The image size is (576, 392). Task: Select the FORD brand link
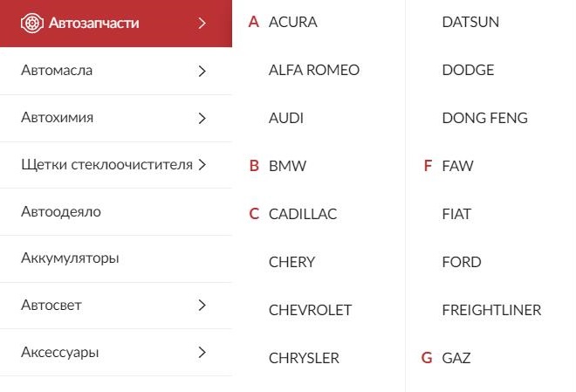coord(462,262)
